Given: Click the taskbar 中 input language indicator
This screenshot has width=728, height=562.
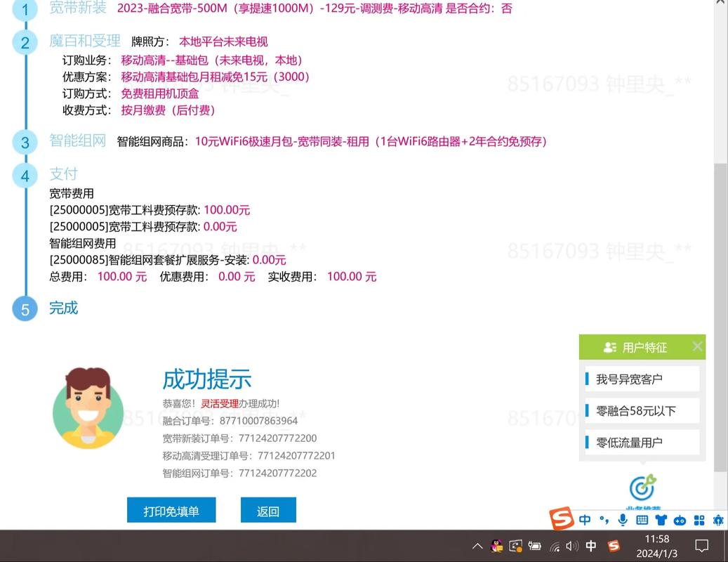Looking at the screenshot, I should [591, 546].
